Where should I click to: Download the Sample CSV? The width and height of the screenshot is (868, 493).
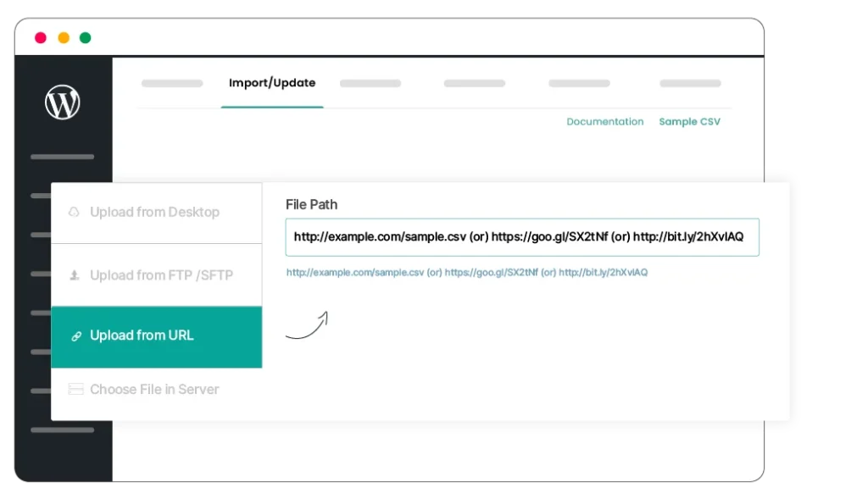pos(690,121)
